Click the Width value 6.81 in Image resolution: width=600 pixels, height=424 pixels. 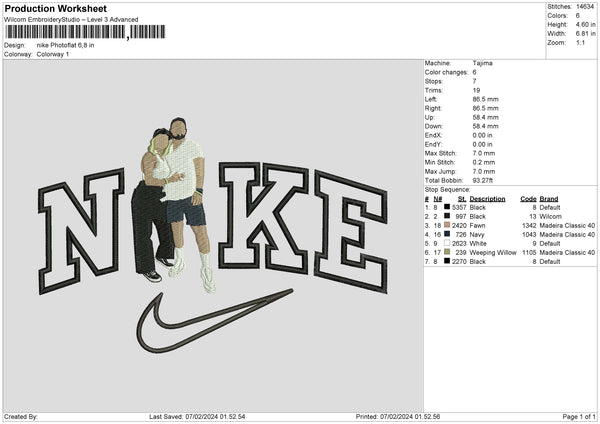[x=585, y=34]
